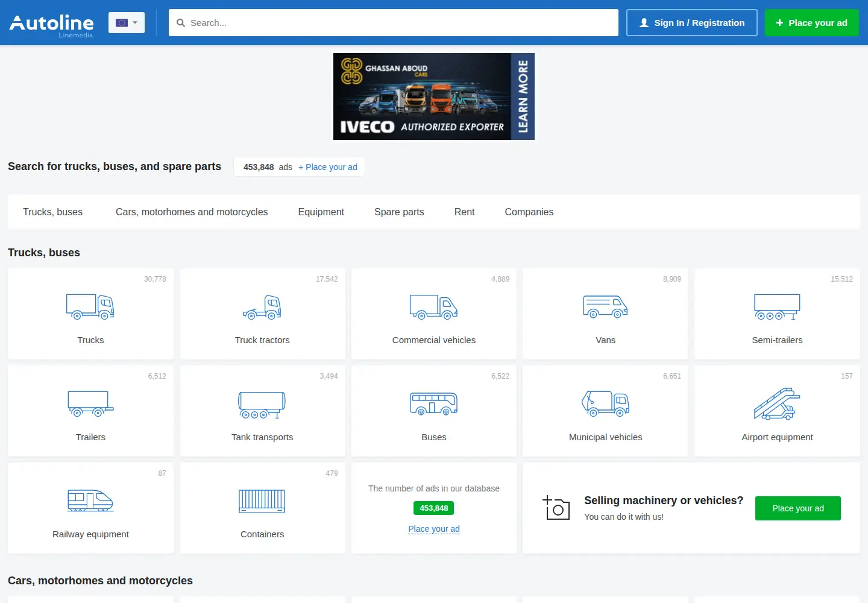Click + Place your ad link near ads count
This screenshot has width=868, height=603.
point(328,167)
